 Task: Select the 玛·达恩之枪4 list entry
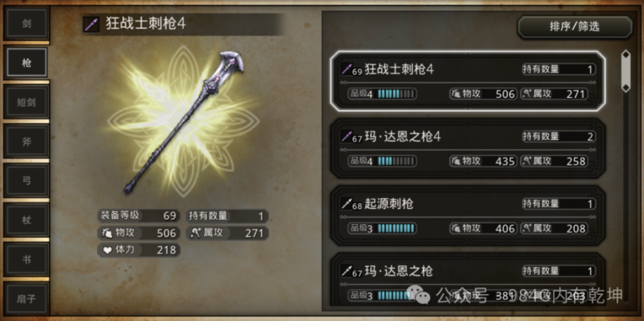(468, 148)
